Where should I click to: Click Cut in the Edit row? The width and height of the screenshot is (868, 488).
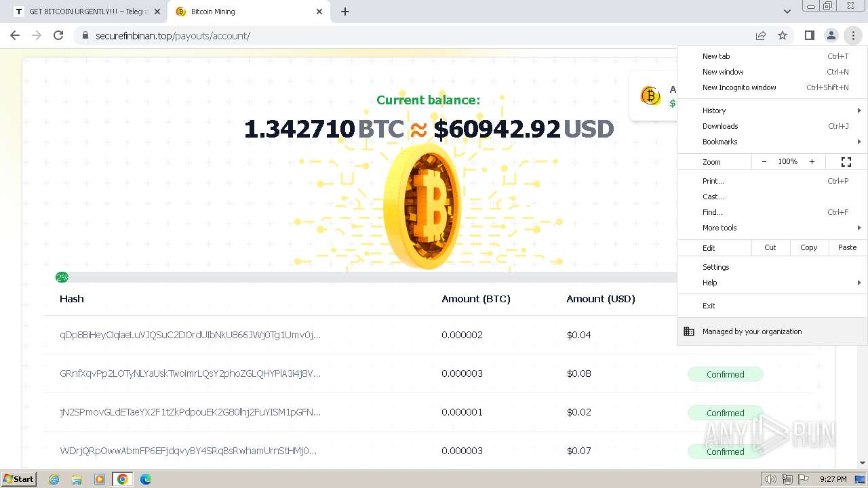pos(770,247)
